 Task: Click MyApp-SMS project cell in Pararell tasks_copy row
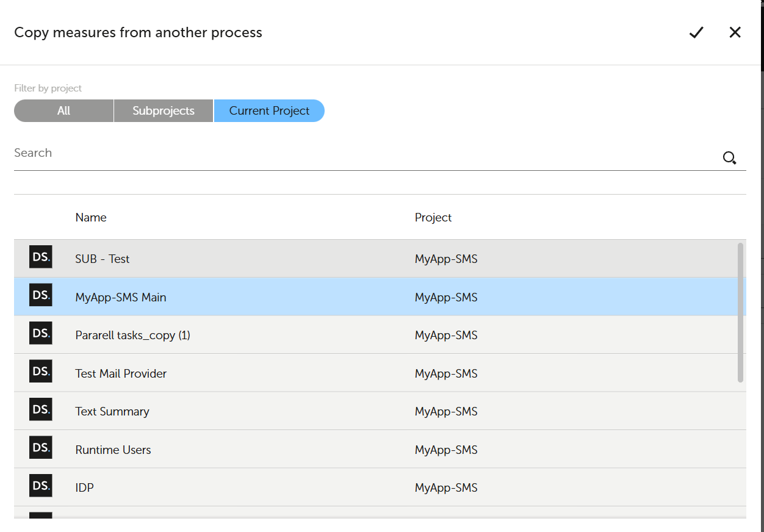click(446, 335)
